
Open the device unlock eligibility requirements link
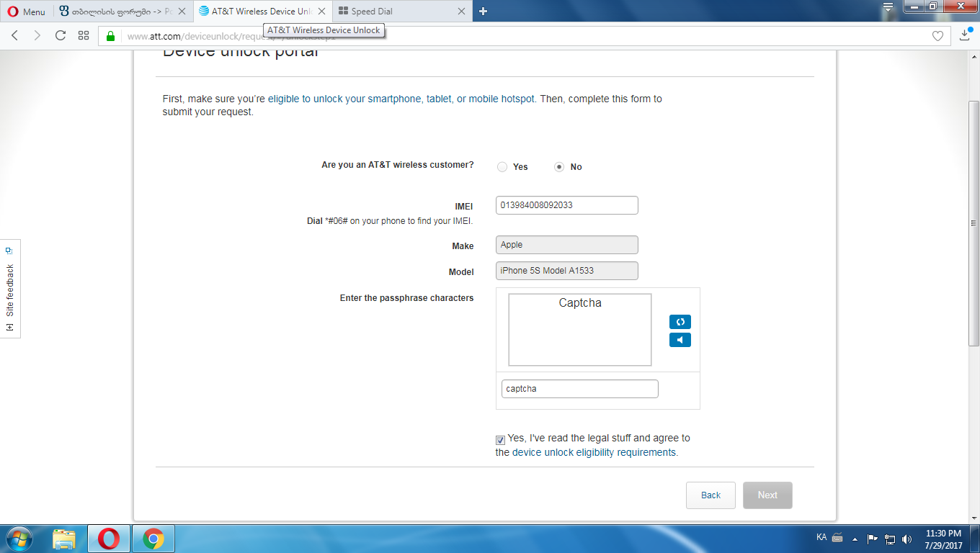click(594, 453)
